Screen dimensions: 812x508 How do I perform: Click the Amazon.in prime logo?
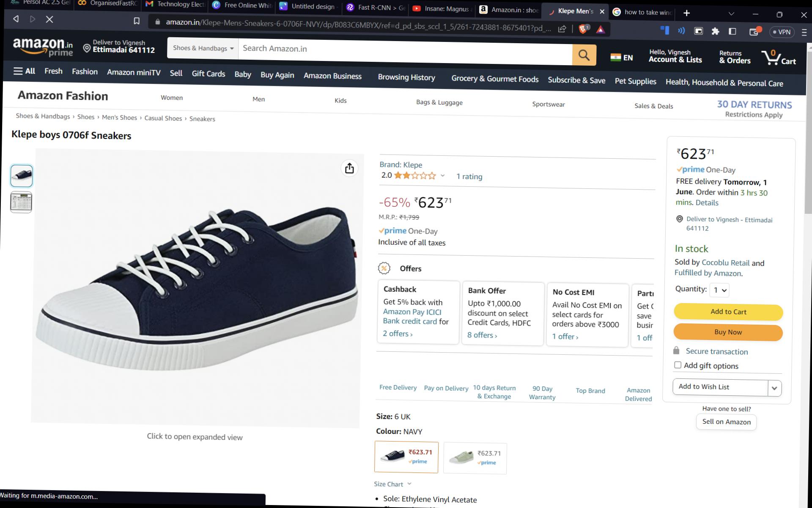click(43, 47)
